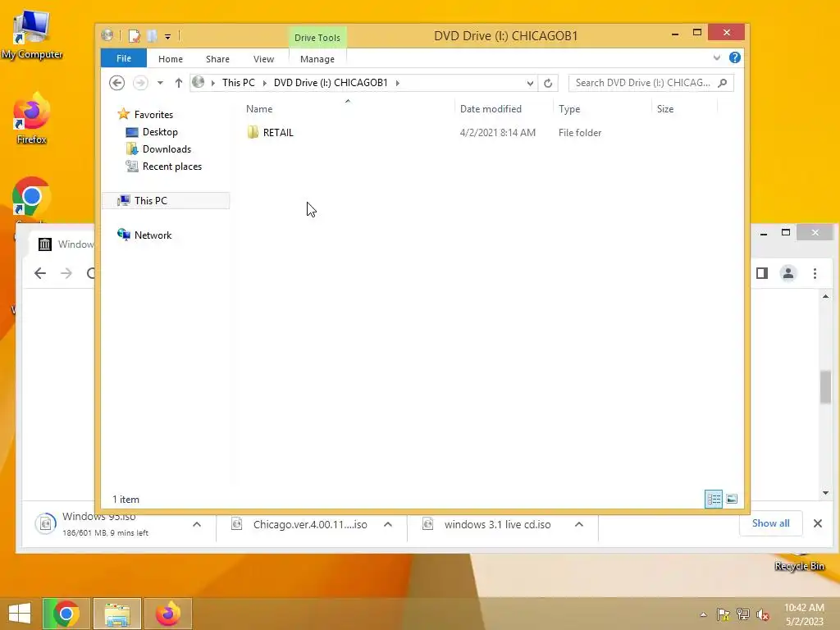Go back with Explorer's Back arrow
840x630 pixels.
pyautogui.click(x=116, y=83)
